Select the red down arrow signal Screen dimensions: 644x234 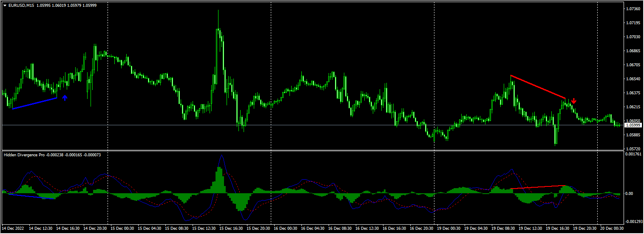(x=574, y=101)
